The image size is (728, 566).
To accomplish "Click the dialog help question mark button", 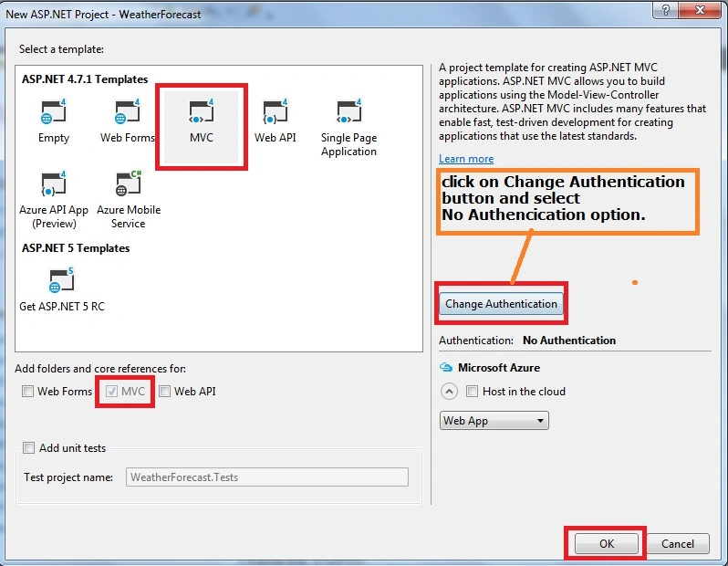I will pyautogui.click(x=665, y=10).
